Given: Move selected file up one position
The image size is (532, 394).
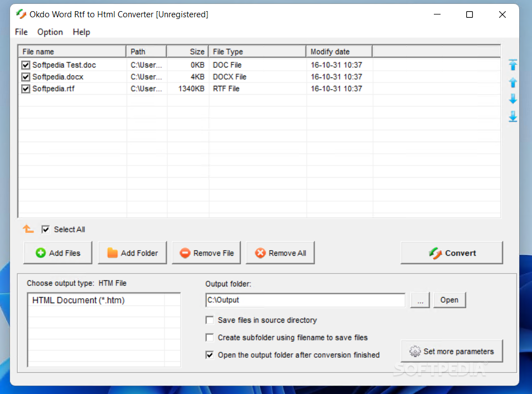Looking at the screenshot, I should click(x=512, y=82).
